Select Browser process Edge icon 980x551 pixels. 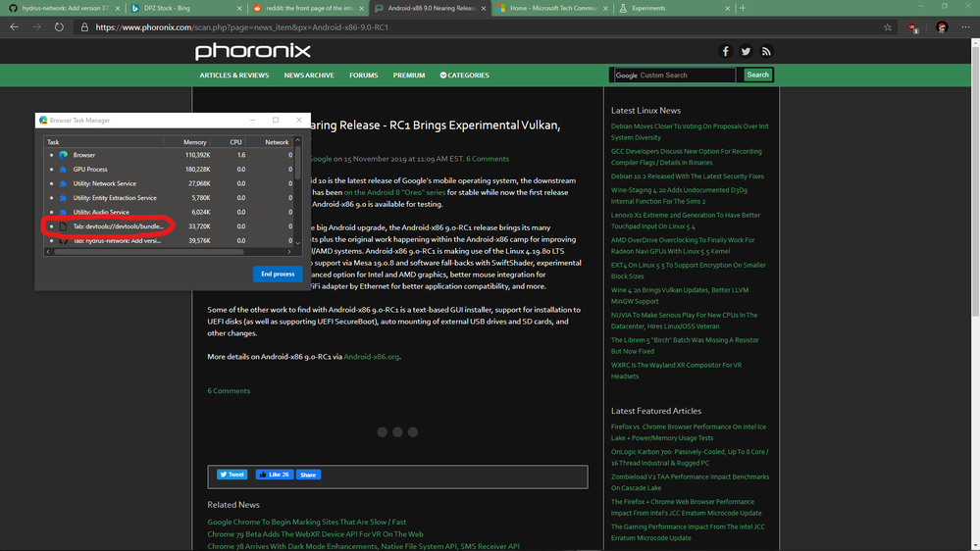(x=63, y=155)
